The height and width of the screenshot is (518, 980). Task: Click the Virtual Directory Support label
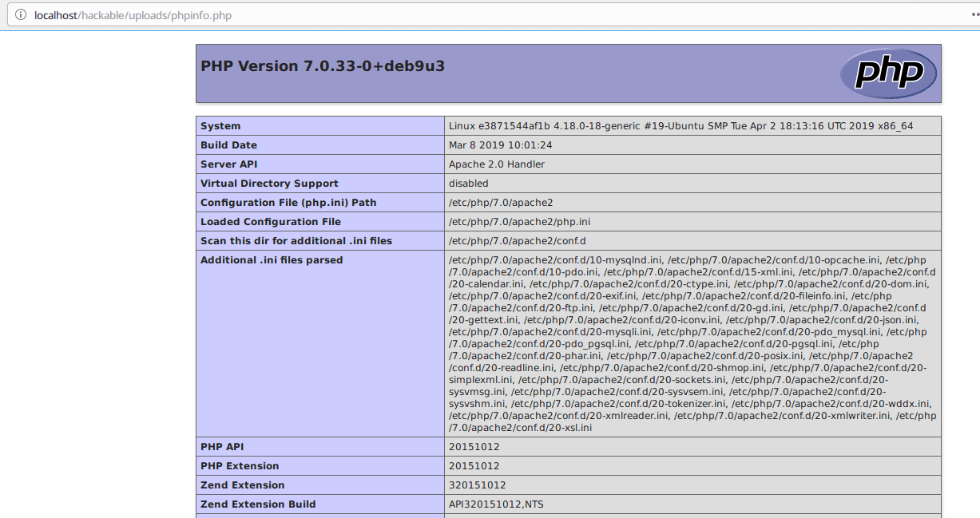269,184
